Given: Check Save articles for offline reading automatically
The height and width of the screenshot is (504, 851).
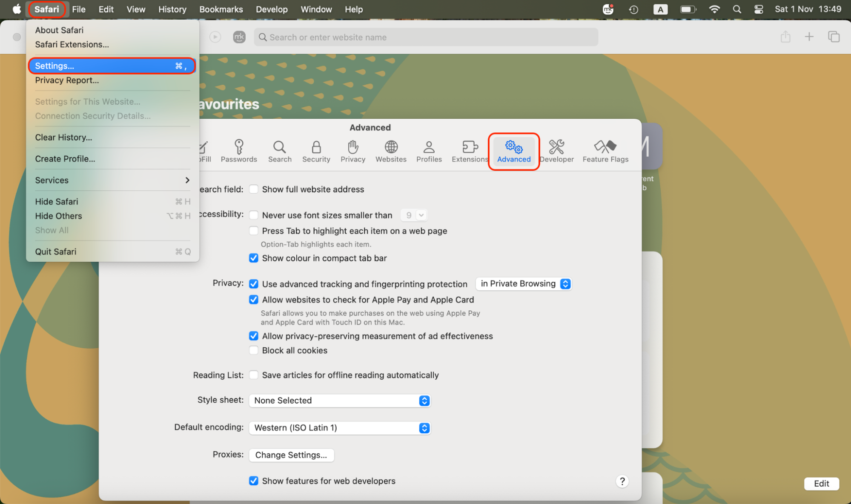Looking at the screenshot, I should pyautogui.click(x=253, y=375).
